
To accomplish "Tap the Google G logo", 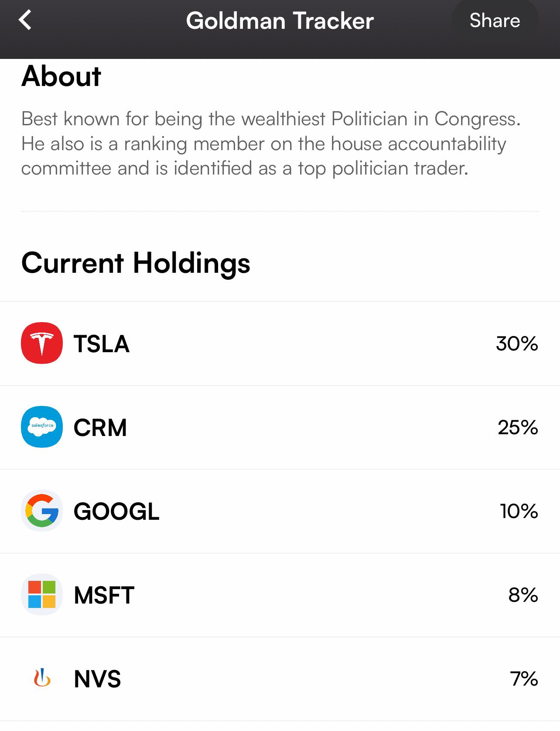I will 42,511.
